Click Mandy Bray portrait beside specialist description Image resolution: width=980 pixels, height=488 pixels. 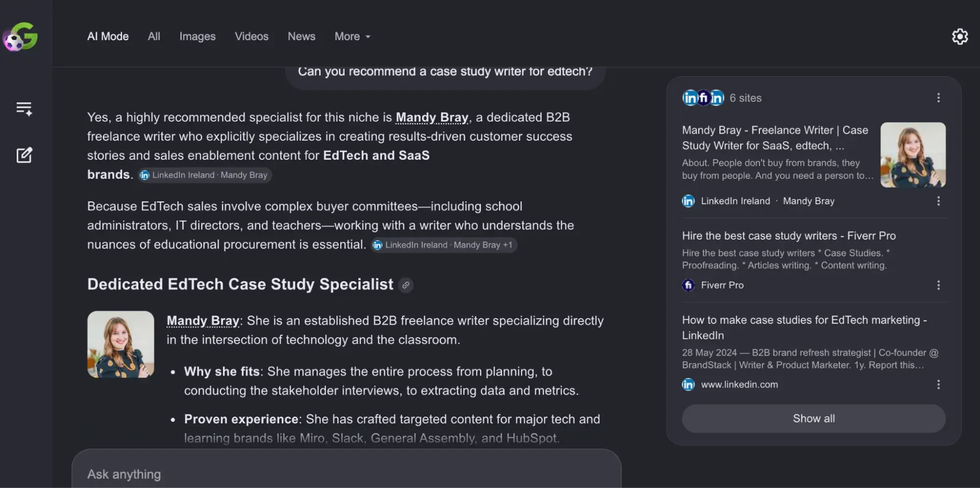pyautogui.click(x=121, y=344)
